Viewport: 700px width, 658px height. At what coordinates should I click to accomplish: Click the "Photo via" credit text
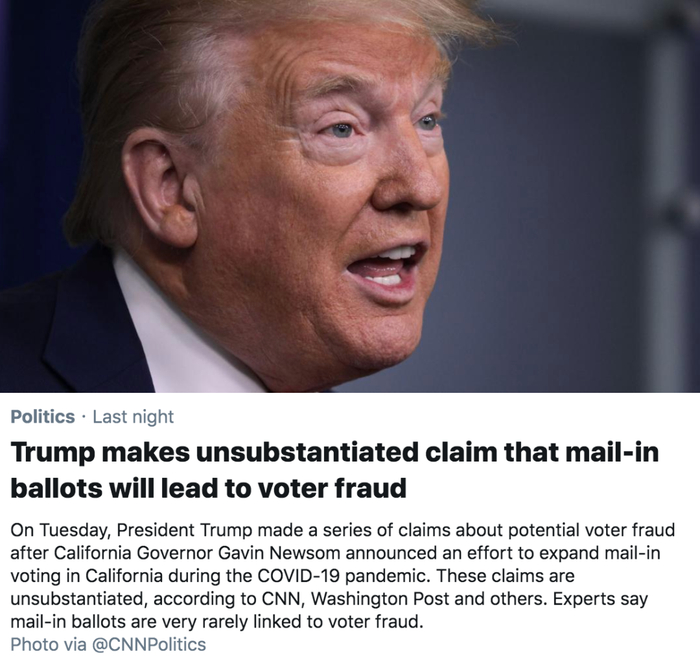pyautogui.click(x=48, y=644)
